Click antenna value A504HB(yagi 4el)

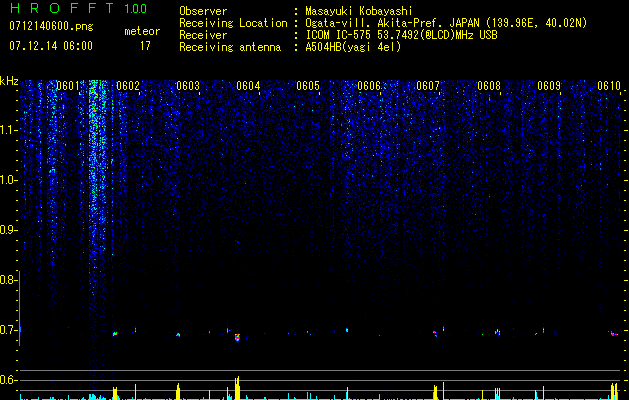353,47
